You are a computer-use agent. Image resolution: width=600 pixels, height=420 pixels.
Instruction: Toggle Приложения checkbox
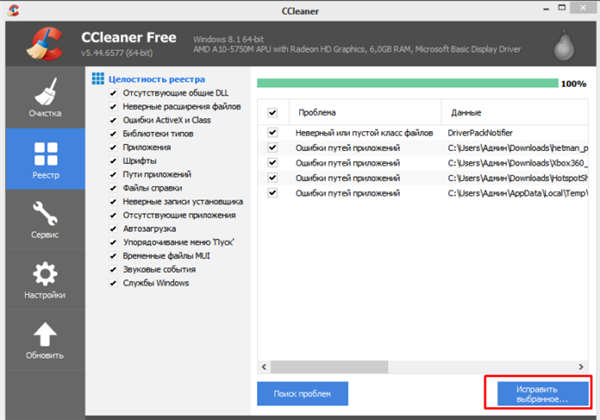click(x=113, y=147)
